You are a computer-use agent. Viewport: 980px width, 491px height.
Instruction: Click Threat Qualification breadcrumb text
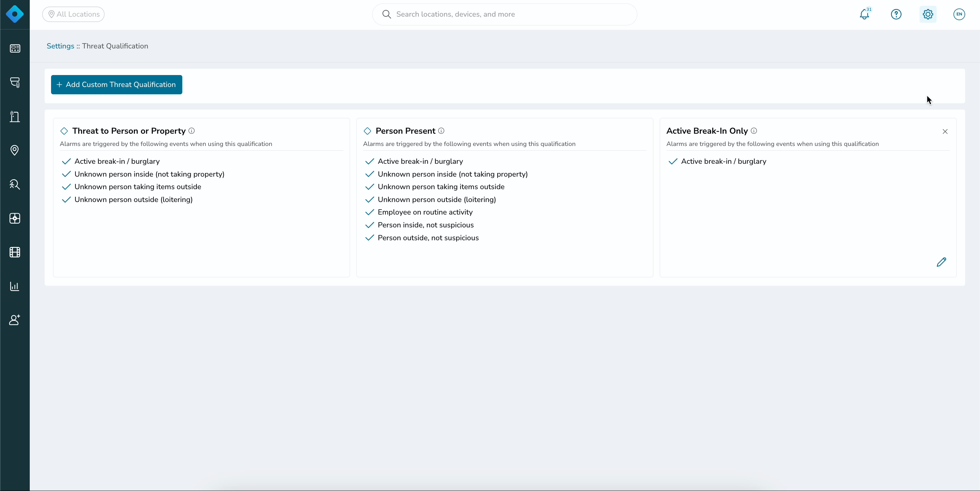[115, 46]
